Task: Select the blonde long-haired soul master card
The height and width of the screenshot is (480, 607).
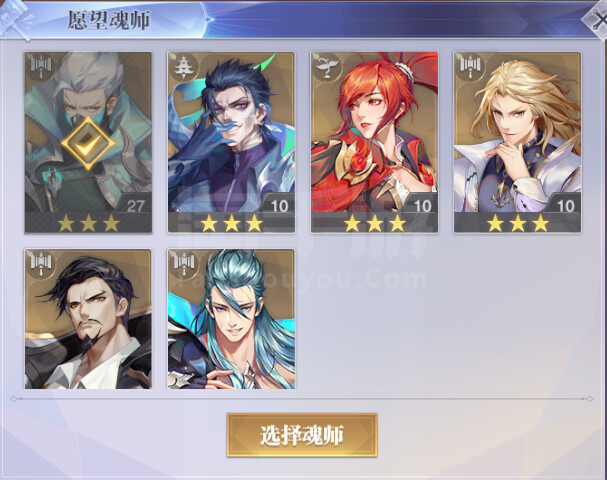Action: 518,142
